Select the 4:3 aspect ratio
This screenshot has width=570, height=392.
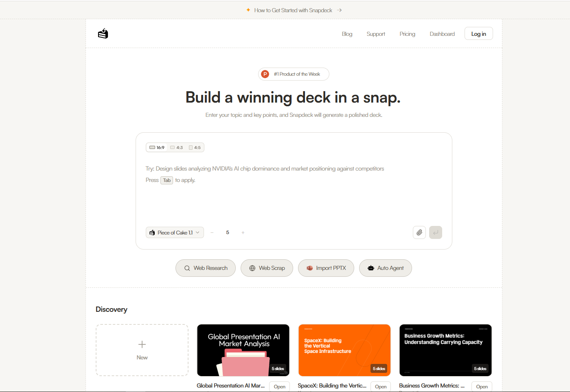[176, 147]
